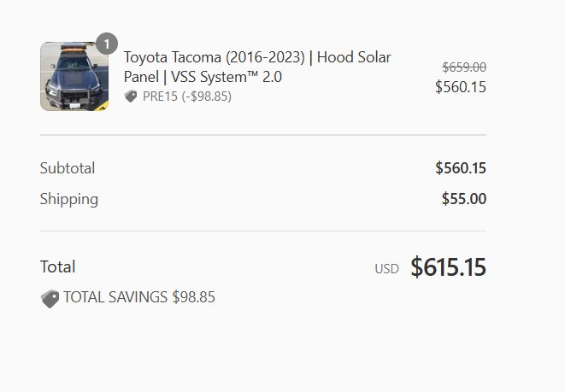Viewport: 565px width, 392px height.
Task: Click the Subtotal label
Action: point(68,168)
